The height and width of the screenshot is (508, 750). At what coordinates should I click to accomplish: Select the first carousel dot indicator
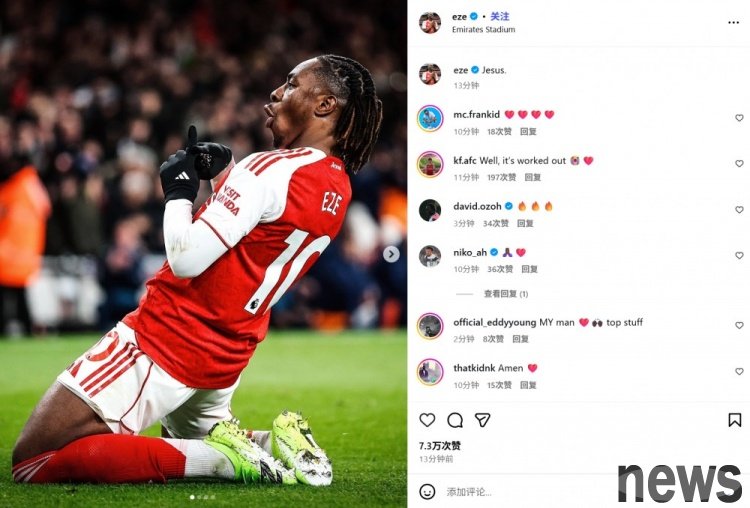point(192,497)
